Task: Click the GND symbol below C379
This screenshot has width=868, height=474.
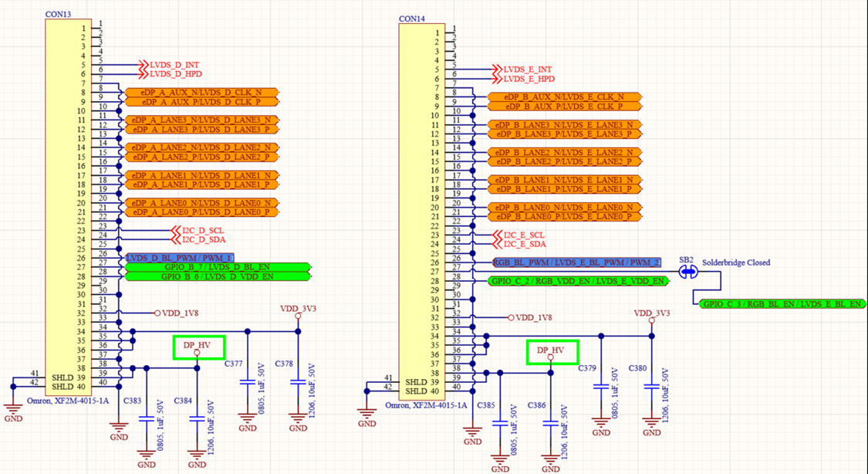Action: click(x=601, y=427)
